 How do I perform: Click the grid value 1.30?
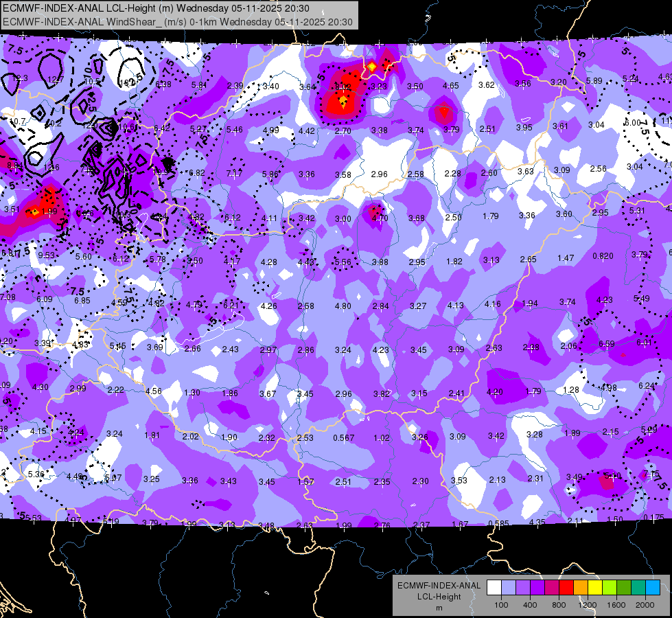[x=192, y=392]
